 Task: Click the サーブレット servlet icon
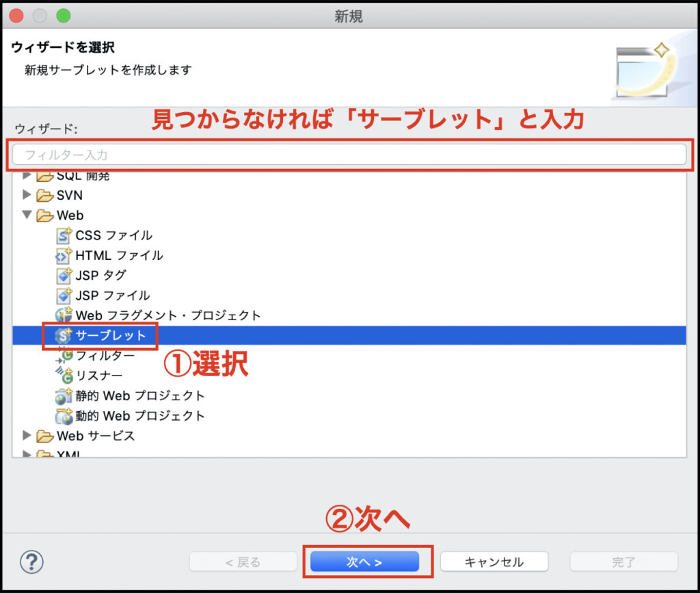[x=64, y=336]
